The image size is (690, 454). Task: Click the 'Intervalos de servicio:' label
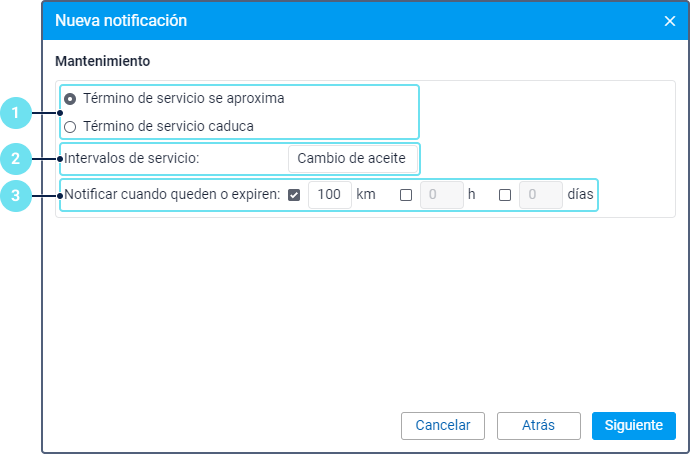point(132,159)
